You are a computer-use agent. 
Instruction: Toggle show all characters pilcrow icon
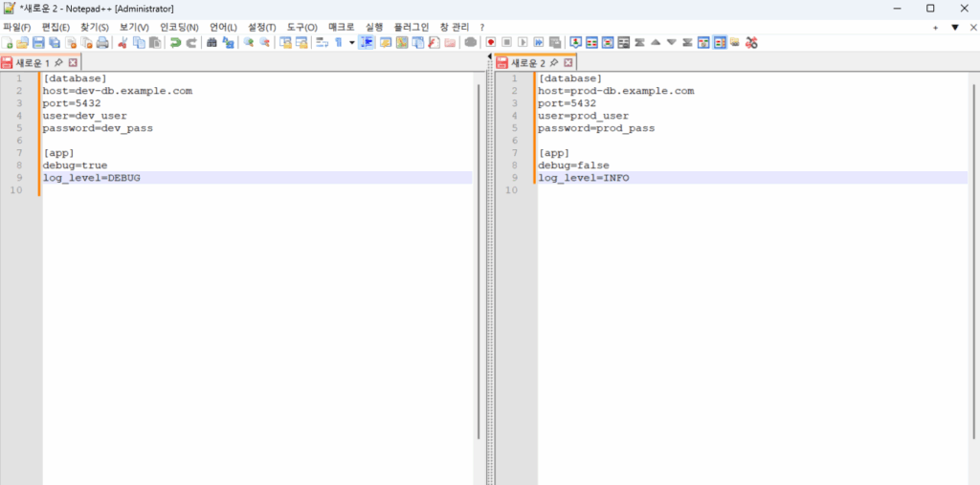[x=339, y=43]
